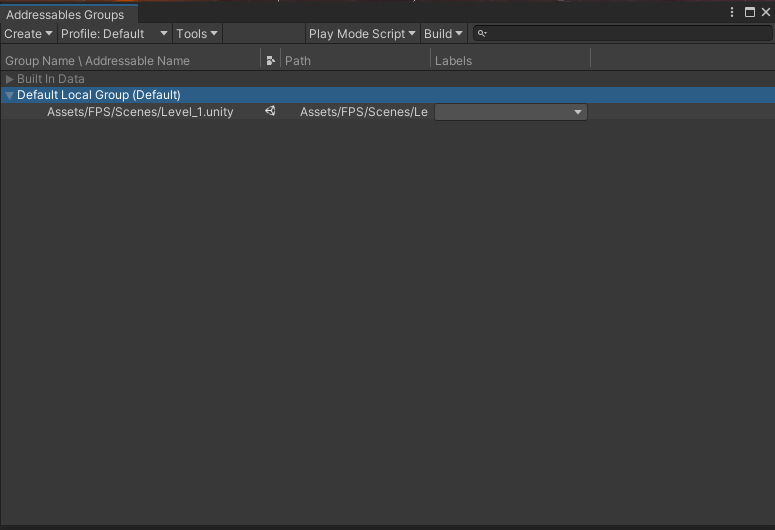The image size is (775, 530).
Task: Open the Build menu
Action: [443, 34]
